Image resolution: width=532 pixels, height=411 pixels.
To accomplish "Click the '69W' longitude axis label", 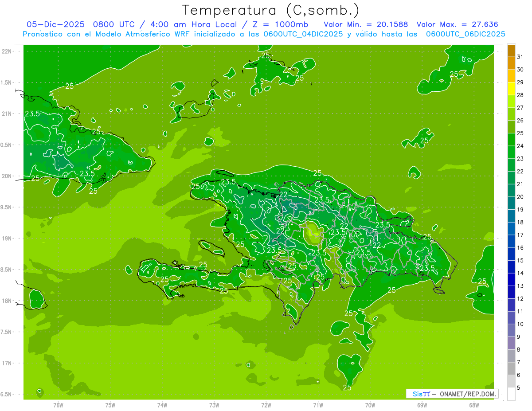I will click(x=422, y=405).
